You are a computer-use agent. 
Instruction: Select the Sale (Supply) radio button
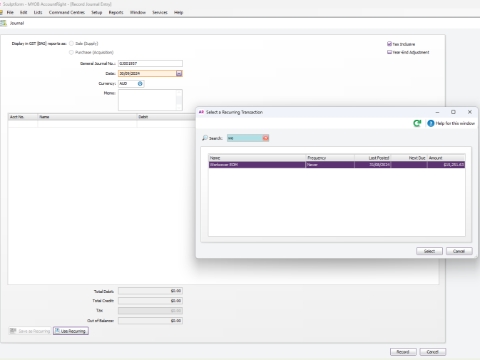71,44
